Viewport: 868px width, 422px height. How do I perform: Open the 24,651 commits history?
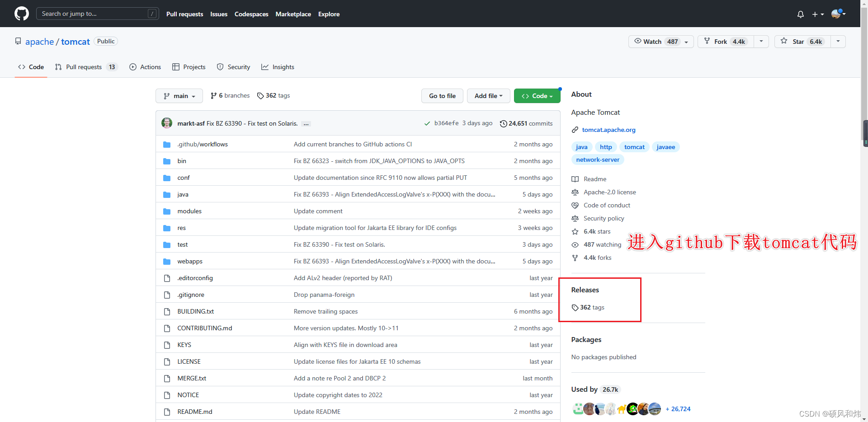pyautogui.click(x=526, y=123)
